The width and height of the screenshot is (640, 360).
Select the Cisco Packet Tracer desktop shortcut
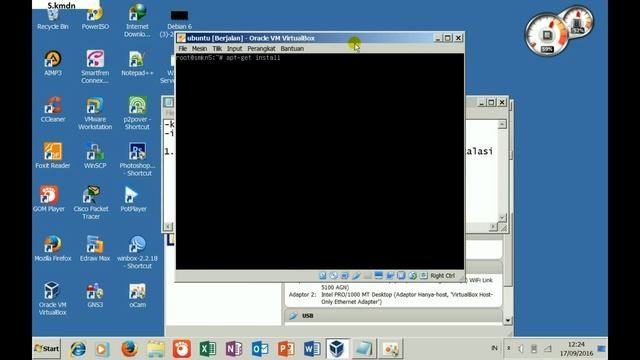coord(91,202)
